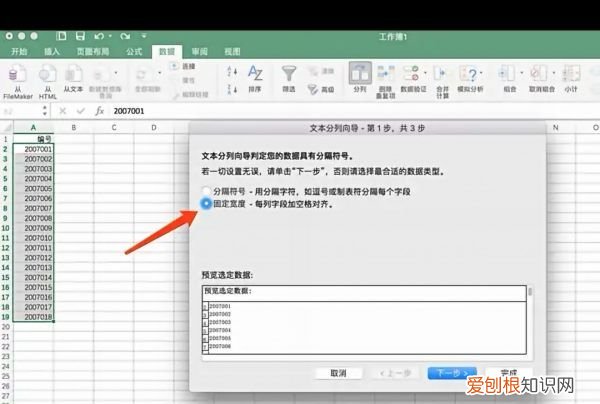
Task: Click header cell 编号 in A1
Action: click(33, 139)
